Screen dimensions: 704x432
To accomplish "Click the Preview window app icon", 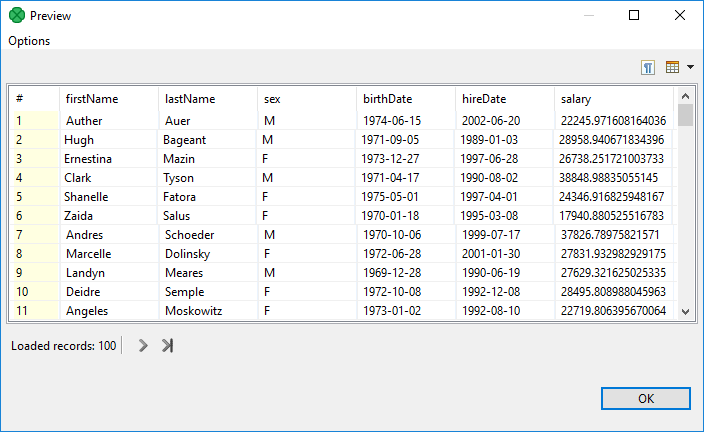I will (16, 16).
